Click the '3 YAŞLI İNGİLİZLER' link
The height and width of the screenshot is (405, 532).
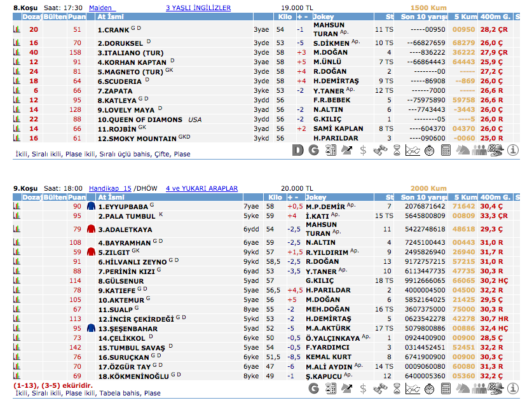click(x=198, y=8)
